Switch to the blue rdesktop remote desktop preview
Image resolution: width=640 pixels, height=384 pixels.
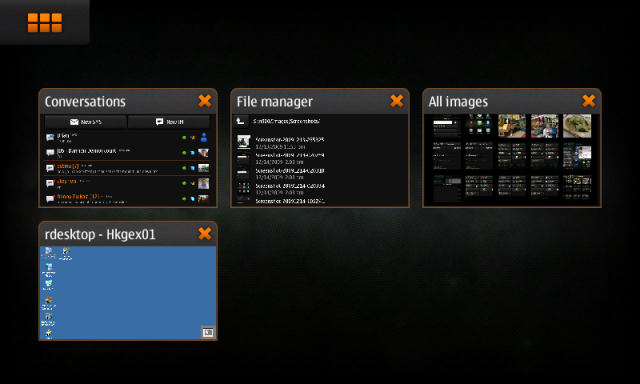click(x=128, y=293)
